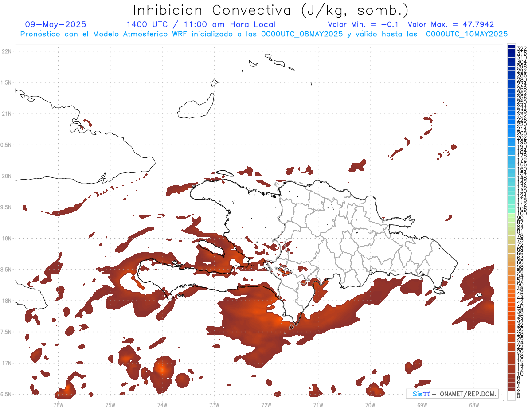The width and height of the screenshot is (532, 411).
Task: Pick the bright orange swatch beside value 42
Action: point(512,300)
